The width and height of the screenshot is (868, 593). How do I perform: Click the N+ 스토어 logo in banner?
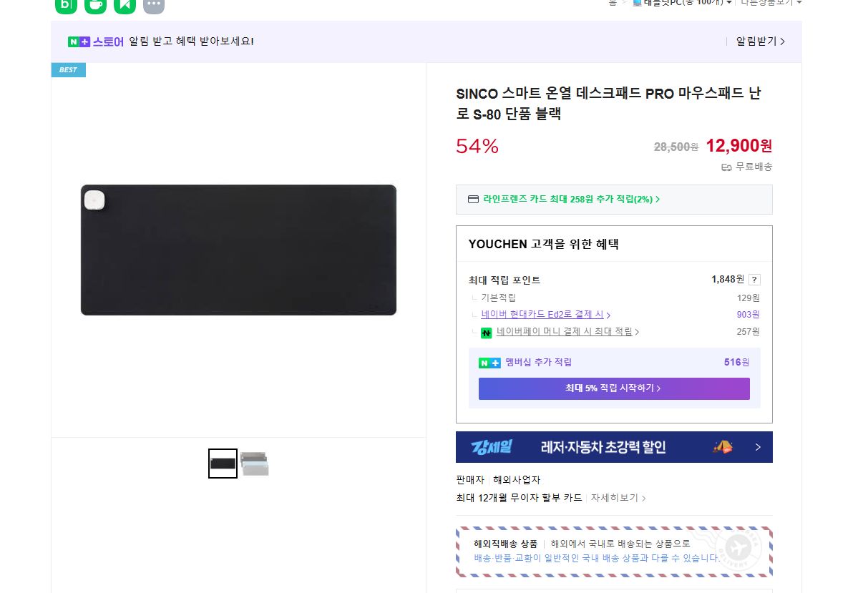point(96,41)
